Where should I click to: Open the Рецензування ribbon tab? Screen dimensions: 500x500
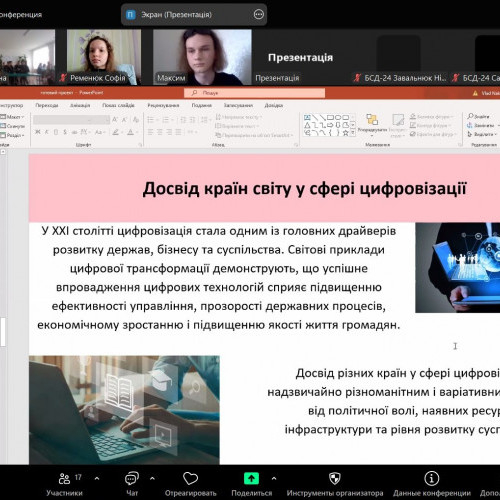click(163, 105)
